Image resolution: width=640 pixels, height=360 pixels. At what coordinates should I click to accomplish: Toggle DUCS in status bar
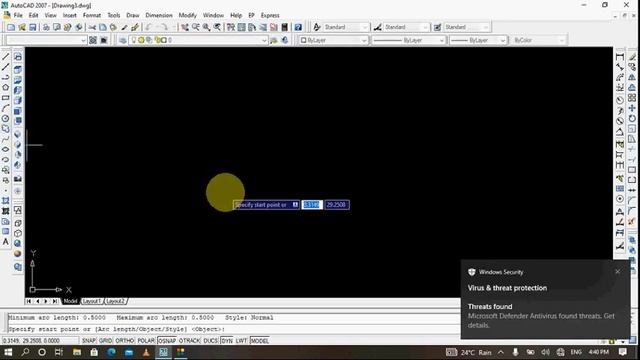click(x=210, y=340)
